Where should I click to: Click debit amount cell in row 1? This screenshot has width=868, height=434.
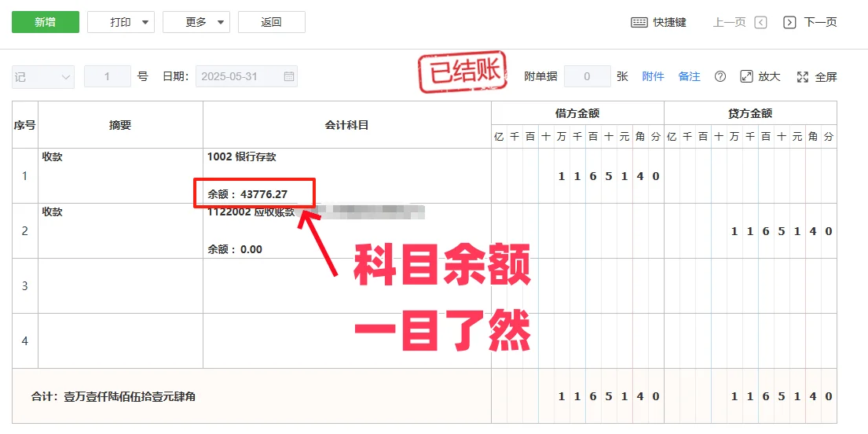[577, 175]
